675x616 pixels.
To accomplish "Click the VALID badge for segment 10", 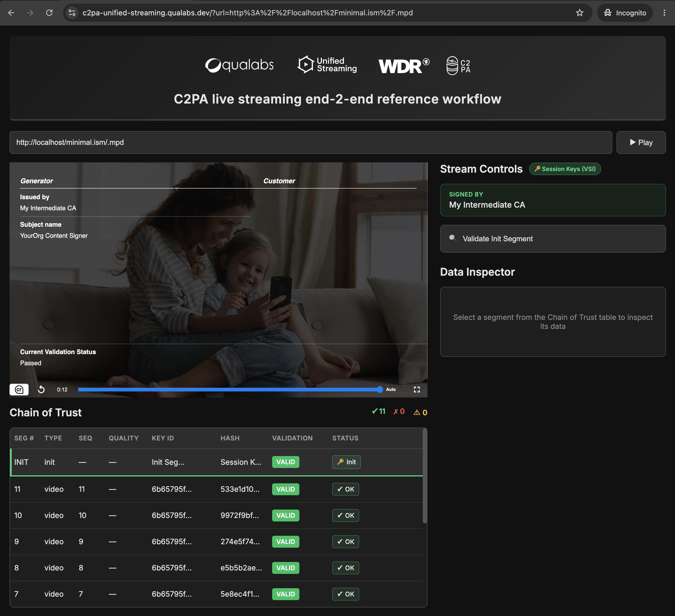I will [286, 516].
